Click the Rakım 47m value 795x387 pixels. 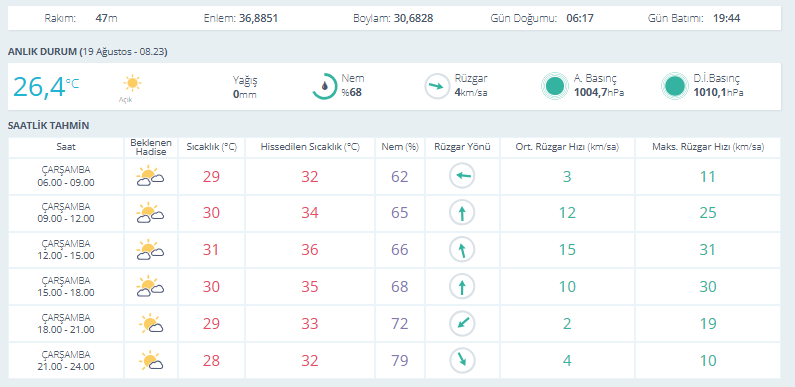click(x=106, y=18)
